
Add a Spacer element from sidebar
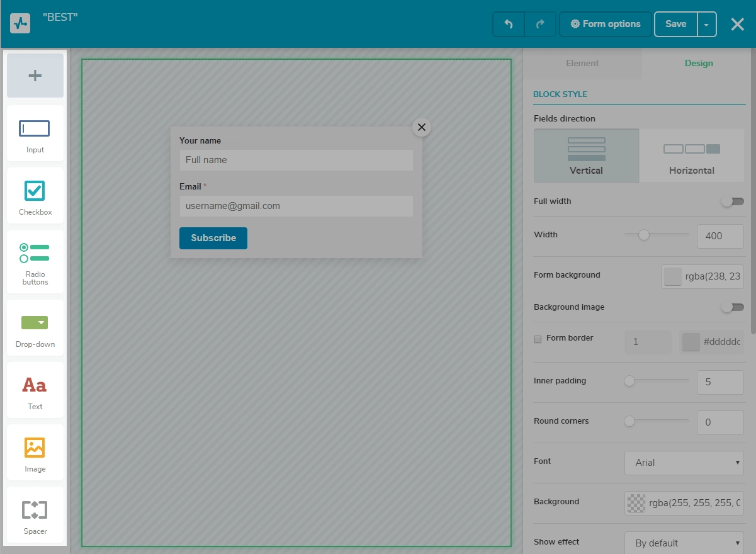tap(35, 515)
